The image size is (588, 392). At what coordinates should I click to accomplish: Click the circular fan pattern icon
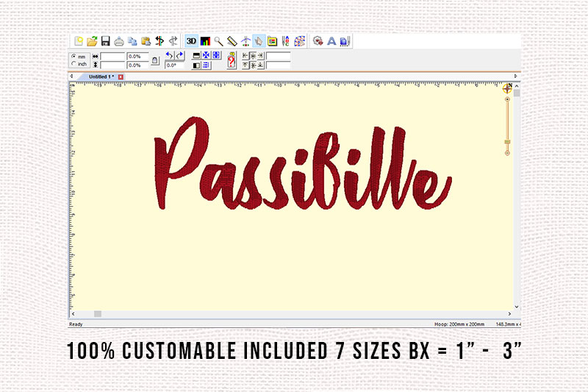(300, 41)
